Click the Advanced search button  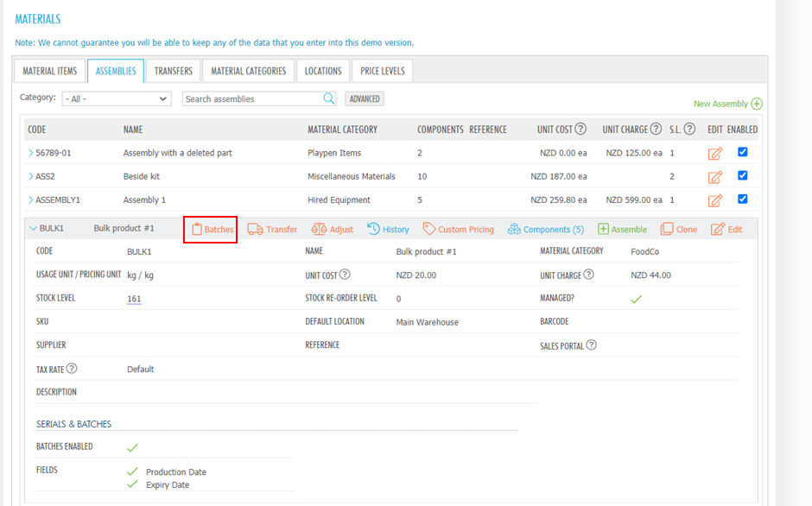(x=365, y=99)
